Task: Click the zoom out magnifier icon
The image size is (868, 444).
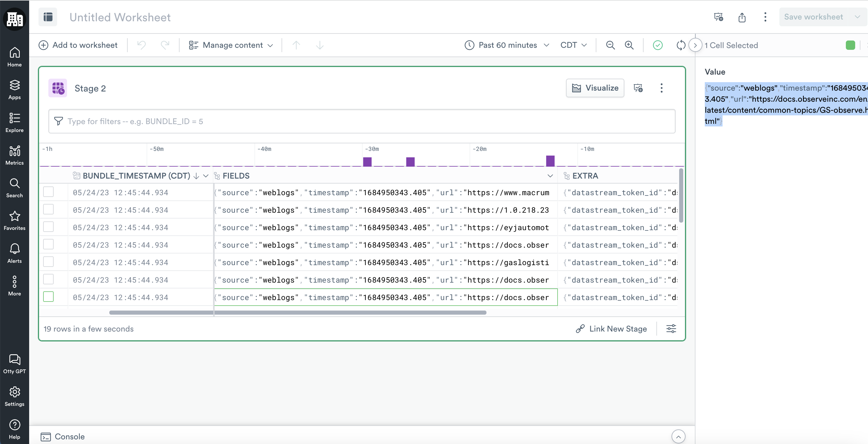Action: [610, 45]
